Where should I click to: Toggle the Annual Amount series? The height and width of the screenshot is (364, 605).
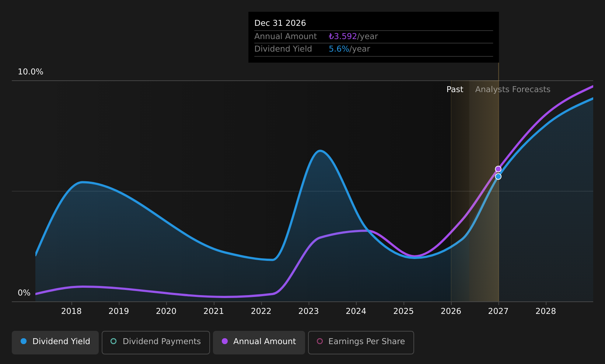pyautogui.click(x=259, y=342)
